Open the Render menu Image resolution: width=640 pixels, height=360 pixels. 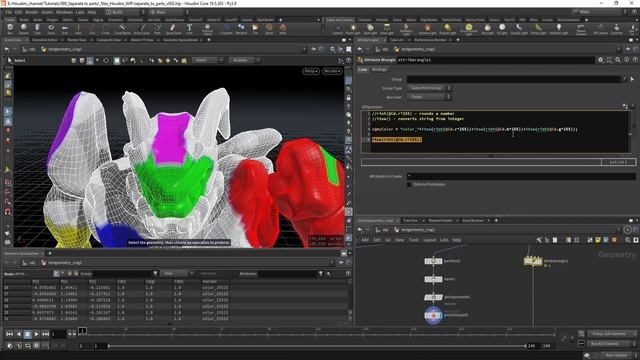[31, 12]
